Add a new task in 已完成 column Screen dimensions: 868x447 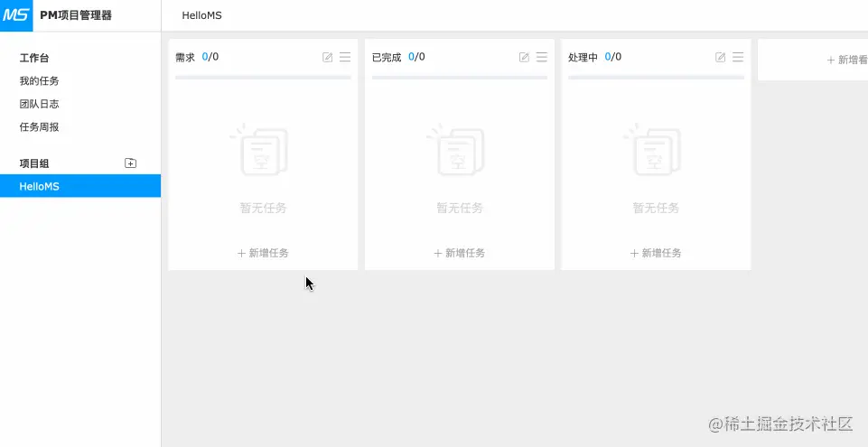pos(460,253)
